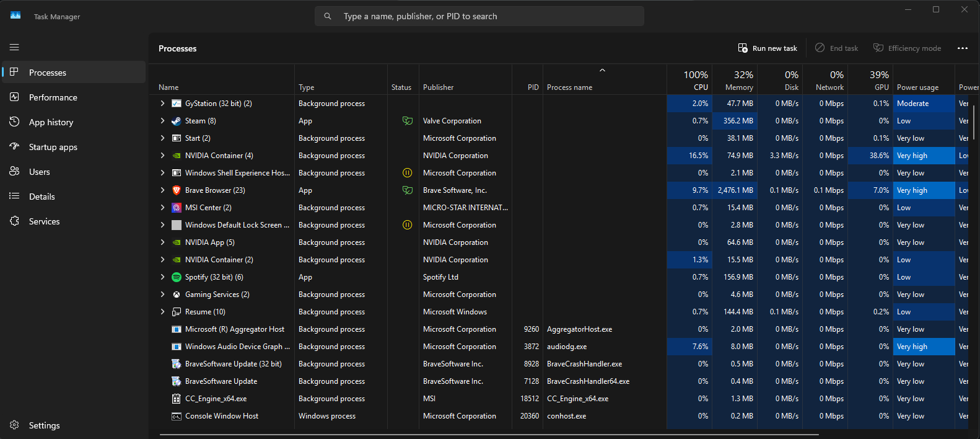Sort by the Process name column header

605,80
